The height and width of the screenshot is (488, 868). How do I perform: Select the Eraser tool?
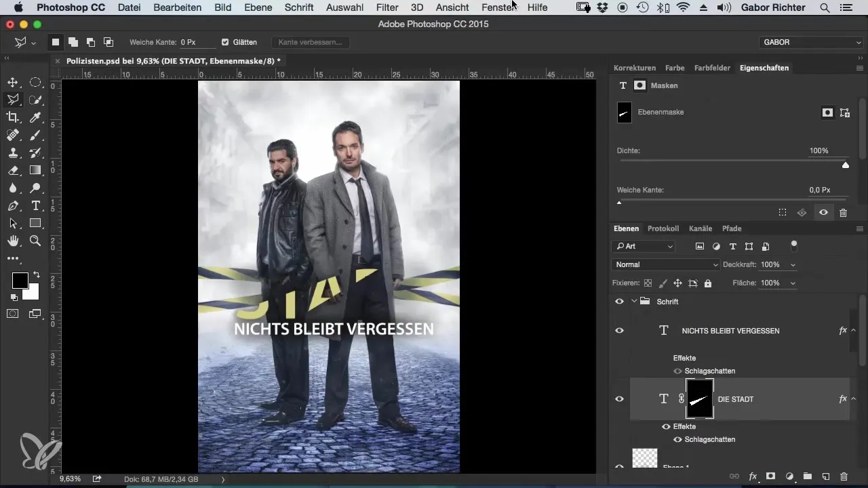coord(13,170)
